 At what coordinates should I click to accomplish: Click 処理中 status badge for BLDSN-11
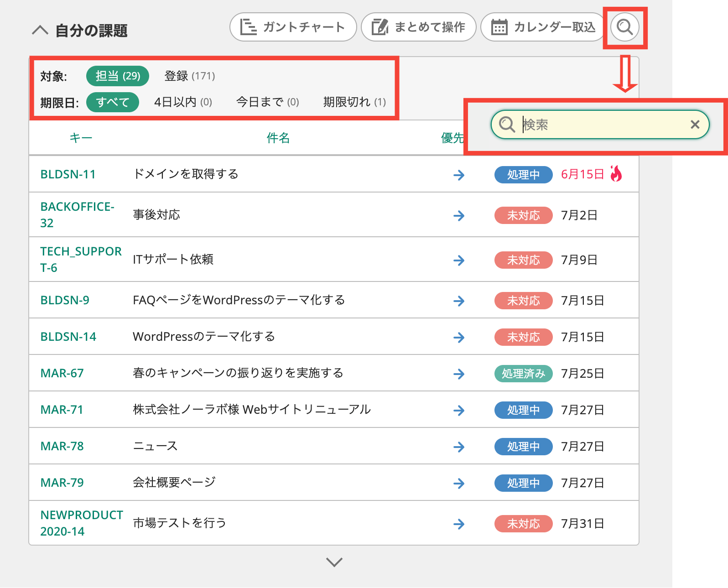coord(523,174)
